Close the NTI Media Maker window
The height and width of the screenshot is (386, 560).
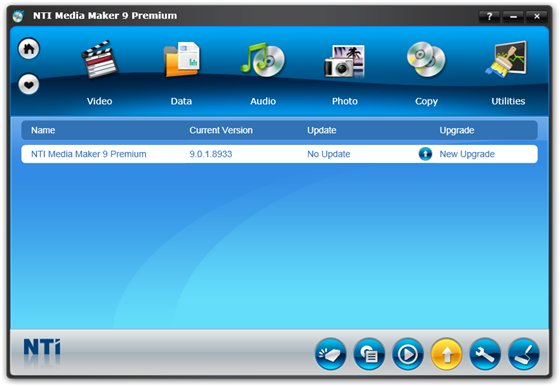point(537,16)
